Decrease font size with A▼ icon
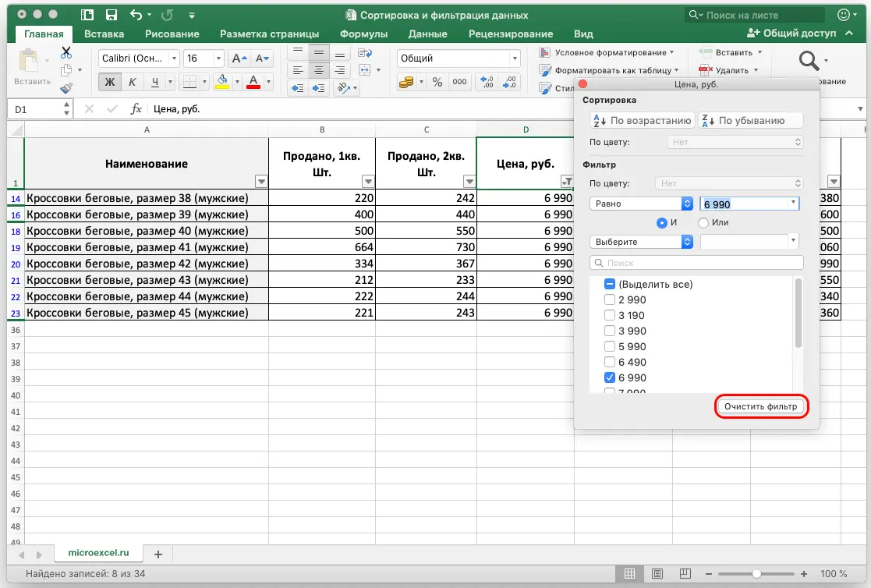The height and width of the screenshot is (588, 871). (262, 58)
